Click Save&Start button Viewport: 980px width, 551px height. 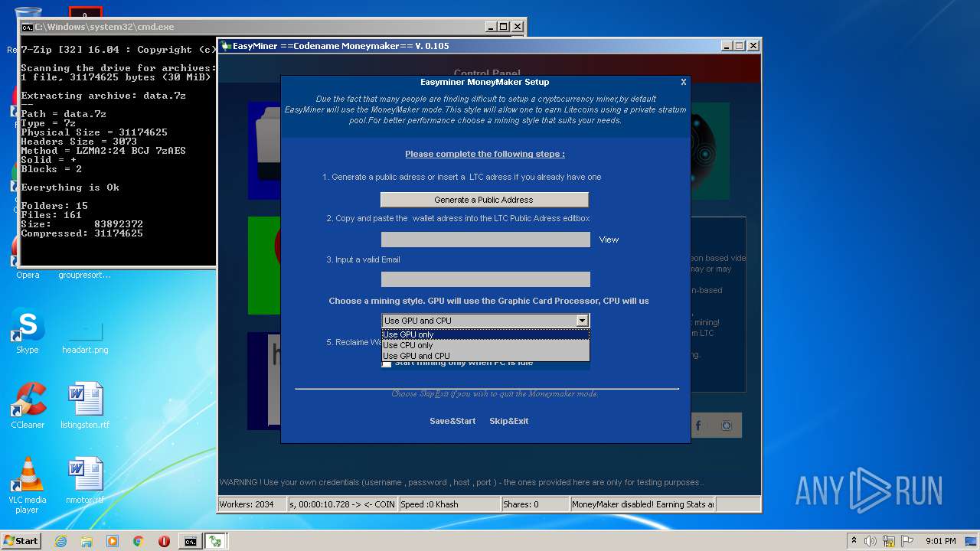pyautogui.click(x=452, y=421)
